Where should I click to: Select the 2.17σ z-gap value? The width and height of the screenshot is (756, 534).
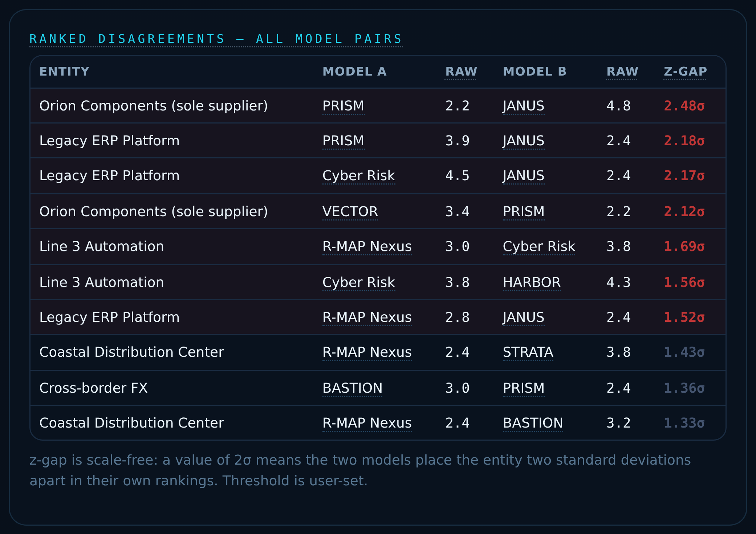(x=684, y=176)
